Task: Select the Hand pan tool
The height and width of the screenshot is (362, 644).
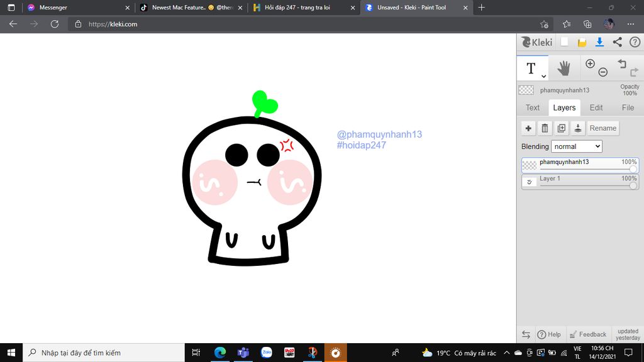Action: point(564,68)
